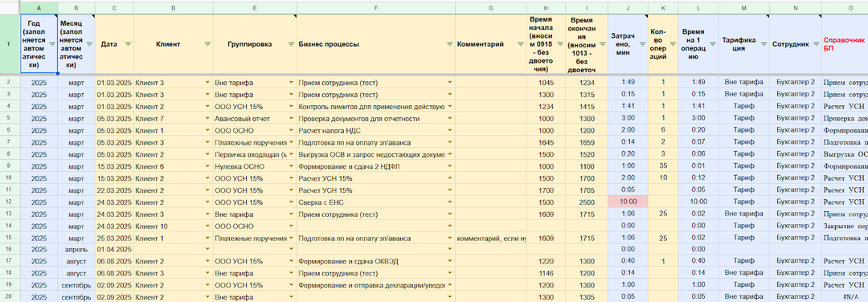868x302 pixels.
Task: Select column A header
Action: tap(39, 7)
